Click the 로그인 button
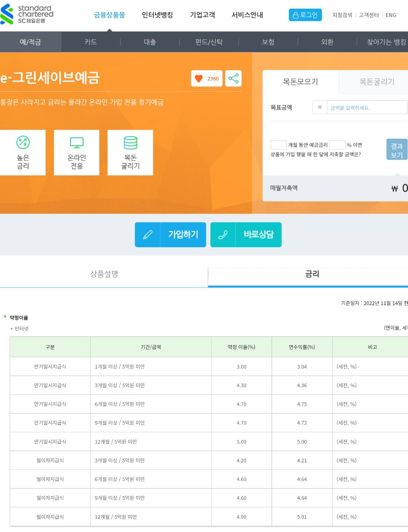The width and height of the screenshot is (408, 532). point(305,15)
